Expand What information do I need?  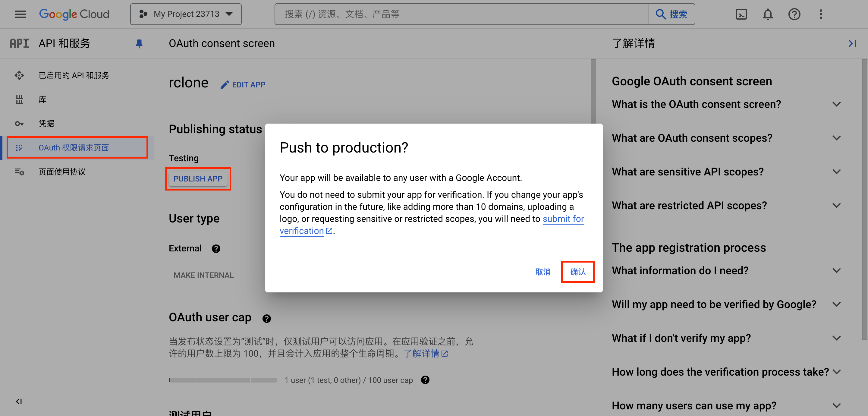click(x=726, y=270)
